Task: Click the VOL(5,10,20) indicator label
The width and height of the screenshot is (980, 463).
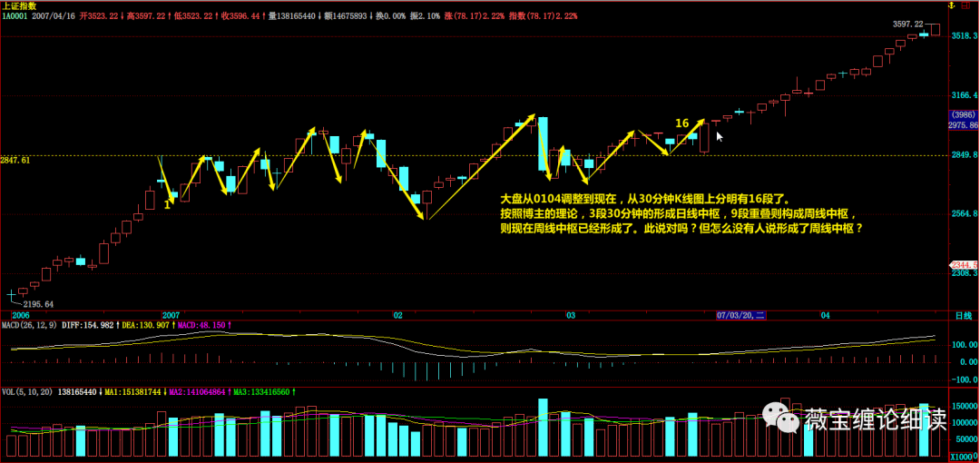Action: click(x=27, y=392)
